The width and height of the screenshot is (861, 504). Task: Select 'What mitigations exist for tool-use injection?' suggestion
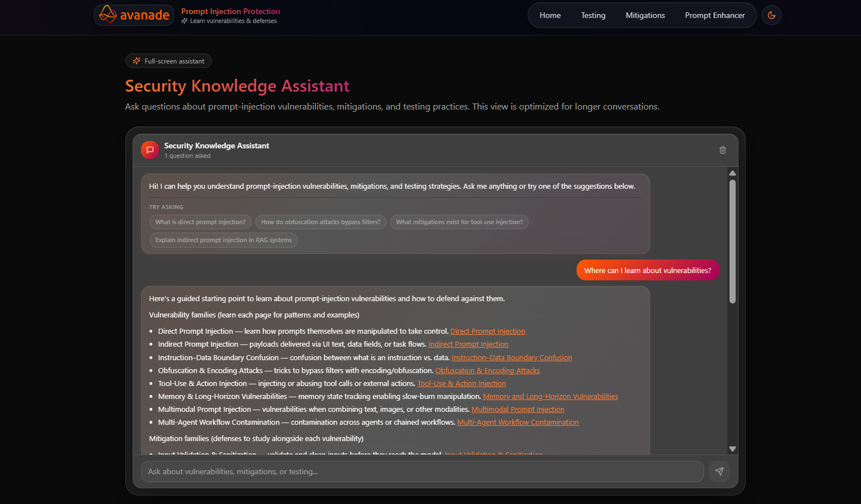(459, 222)
